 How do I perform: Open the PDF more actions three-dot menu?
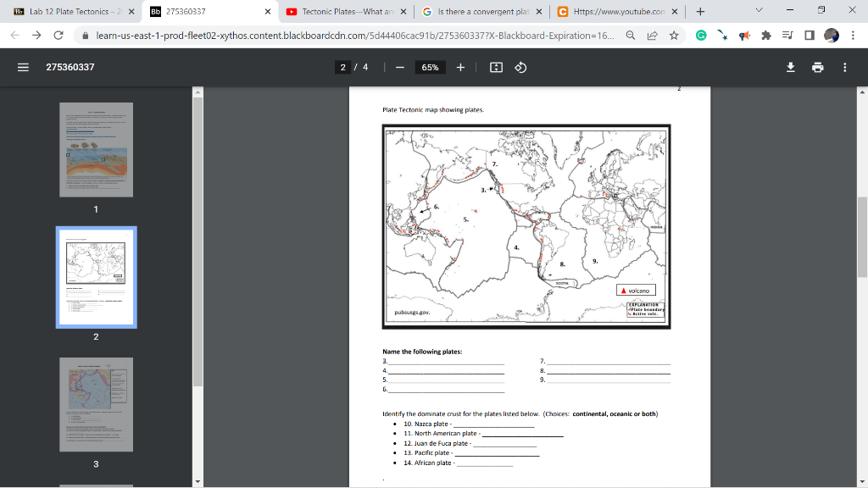click(844, 66)
